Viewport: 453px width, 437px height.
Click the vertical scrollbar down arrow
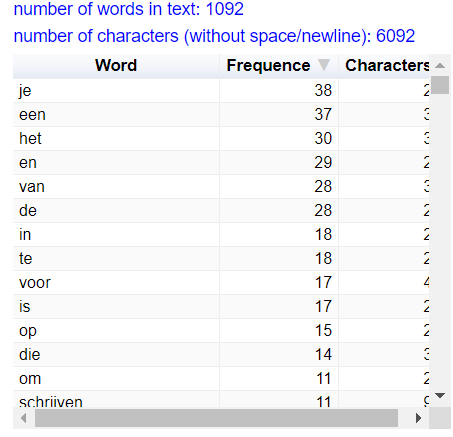(x=440, y=395)
